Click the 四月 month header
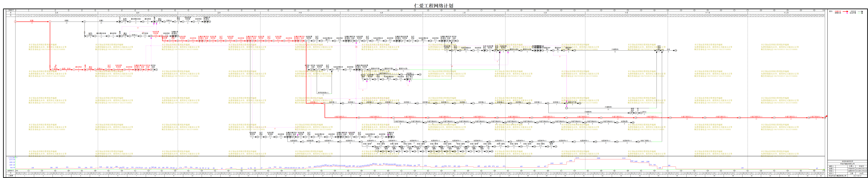This screenshot has height=178, width=868. (x=138, y=13)
